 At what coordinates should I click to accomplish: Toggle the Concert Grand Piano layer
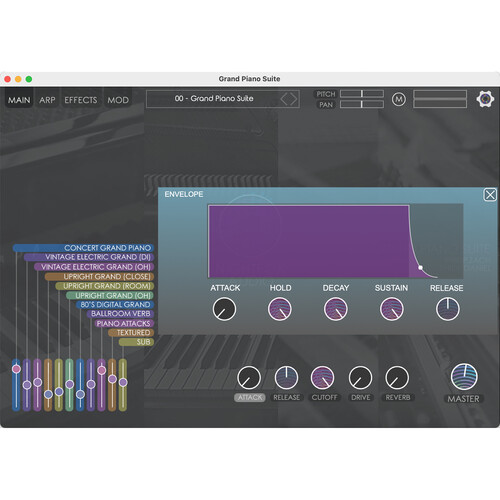(x=83, y=248)
